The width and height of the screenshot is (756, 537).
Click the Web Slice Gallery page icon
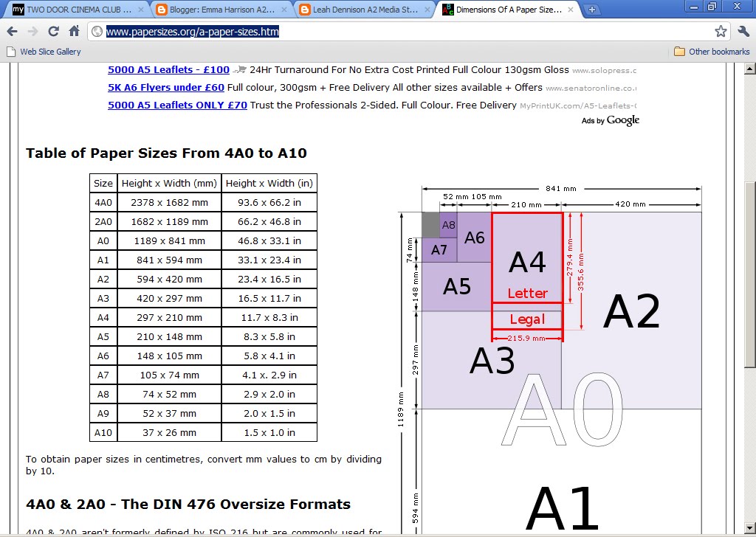tap(10, 52)
